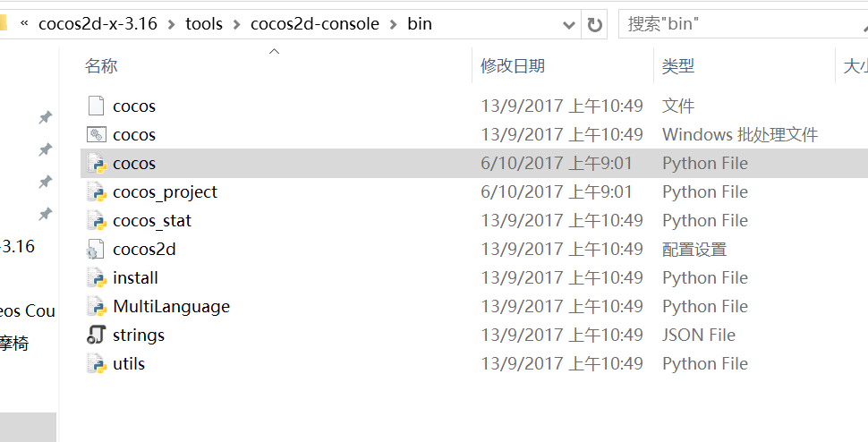Navigate to cocos2d-console in breadcrumb path
The width and height of the screenshot is (868, 442).
pyautogui.click(x=315, y=24)
